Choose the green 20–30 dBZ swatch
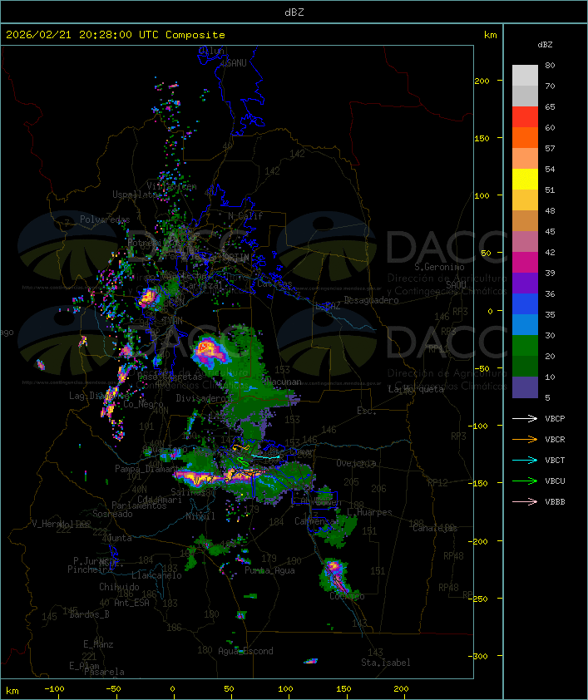The image size is (588, 700). tap(525, 345)
